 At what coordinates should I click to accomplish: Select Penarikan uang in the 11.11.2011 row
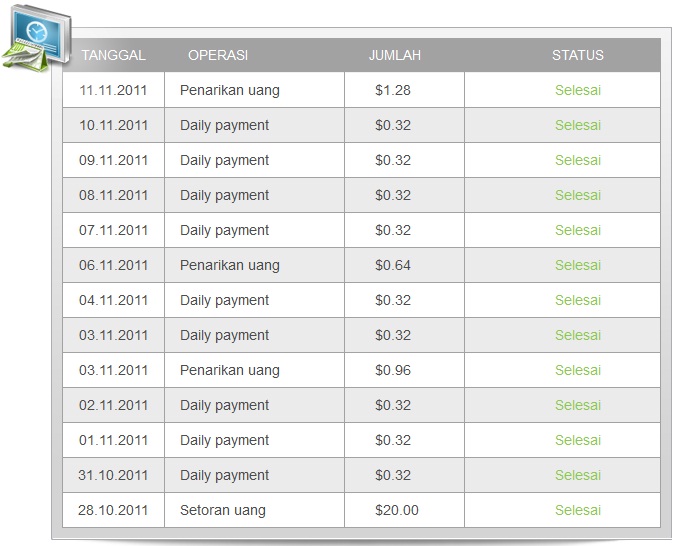(230, 90)
